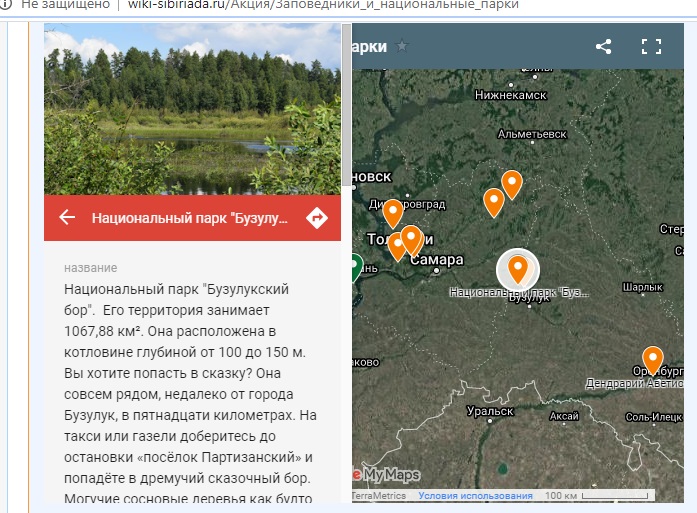This screenshot has width=697, height=513.
Task: Click the panel title Национальный парк "Бузулу…
Action: coord(190,218)
